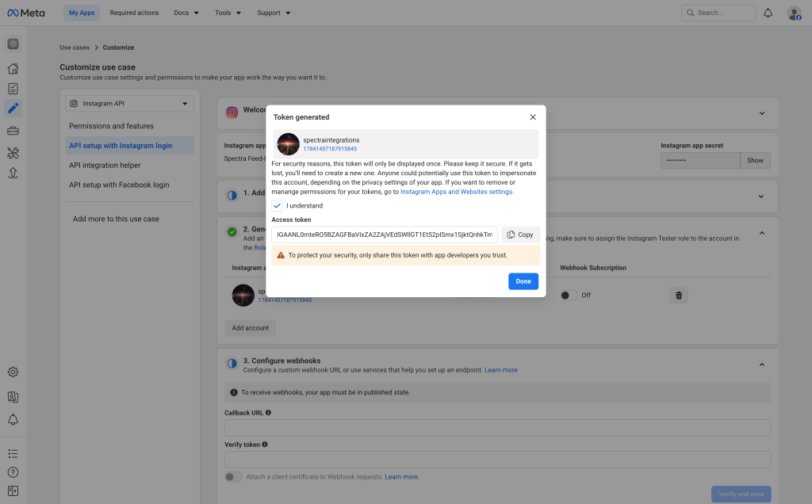Select the pencil Use cases icon in sidebar
This screenshot has width=812, height=504.
pyautogui.click(x=13, y=108)
